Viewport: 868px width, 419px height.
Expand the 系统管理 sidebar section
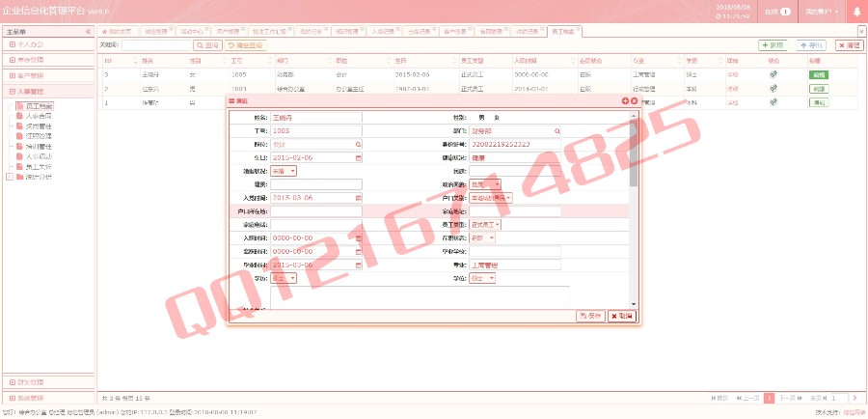47,398
